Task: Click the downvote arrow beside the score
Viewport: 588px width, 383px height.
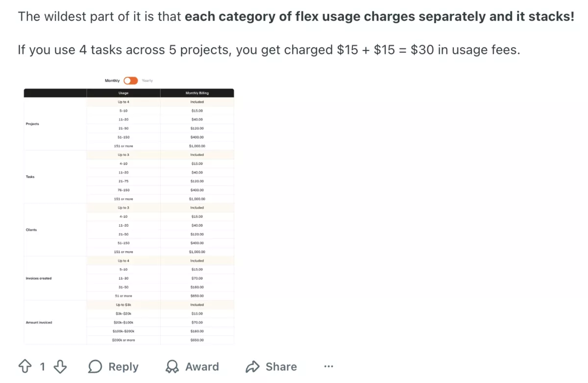Action: coord(60,366)
